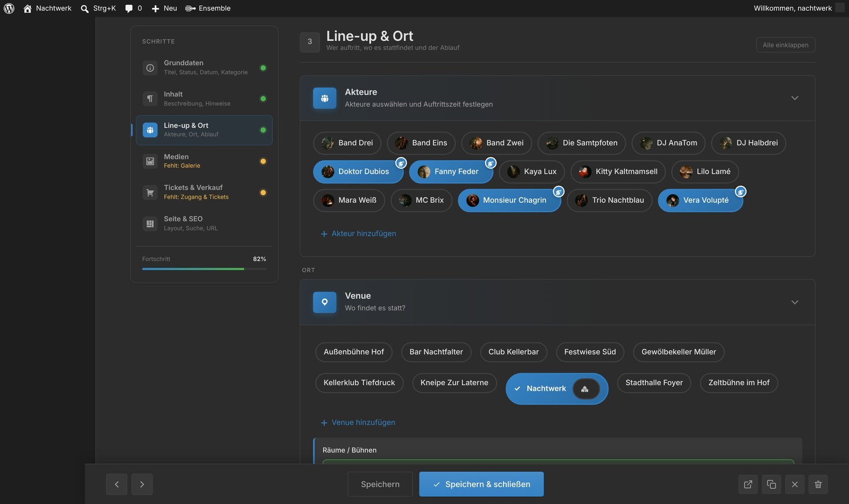The height and width of the screenshot is (504, 849).
Task: Click the Akteure section people icon
Action: 325,98
